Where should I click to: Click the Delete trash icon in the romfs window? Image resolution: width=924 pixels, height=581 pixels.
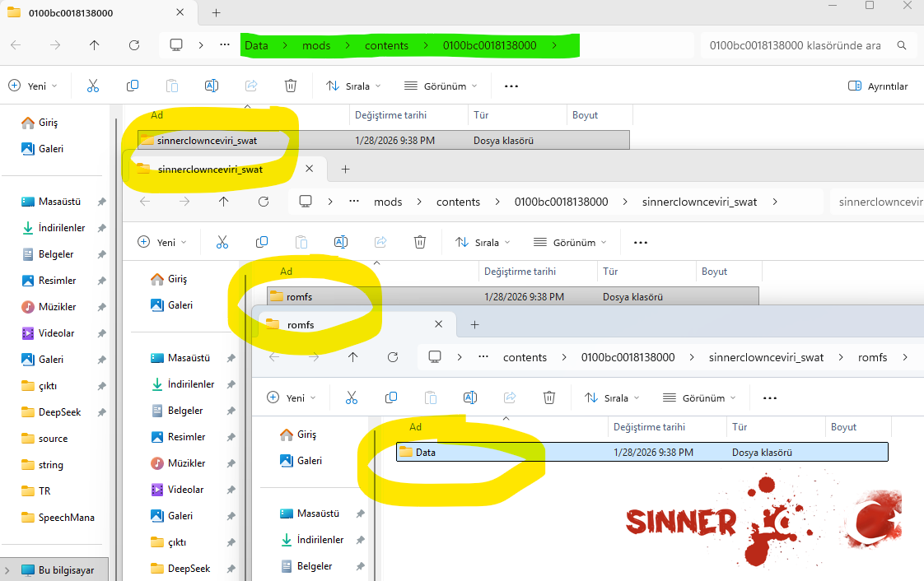click(x=549, y=397)
